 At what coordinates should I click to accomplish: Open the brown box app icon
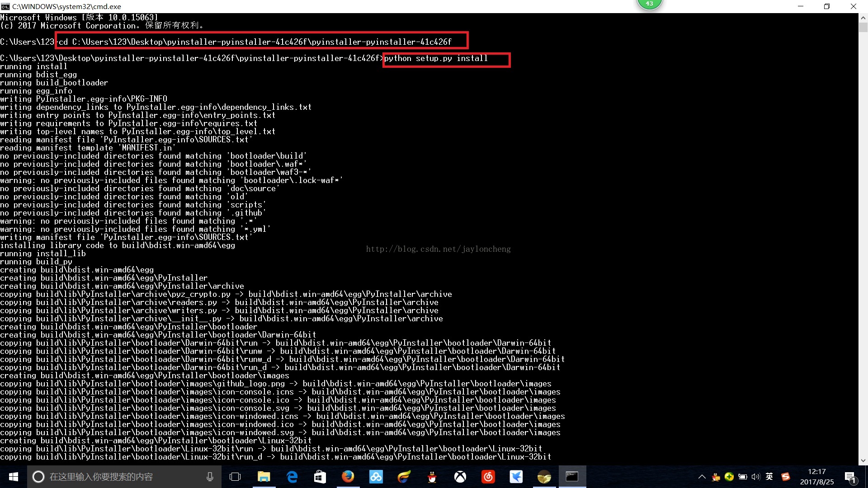tap(544, 477)
